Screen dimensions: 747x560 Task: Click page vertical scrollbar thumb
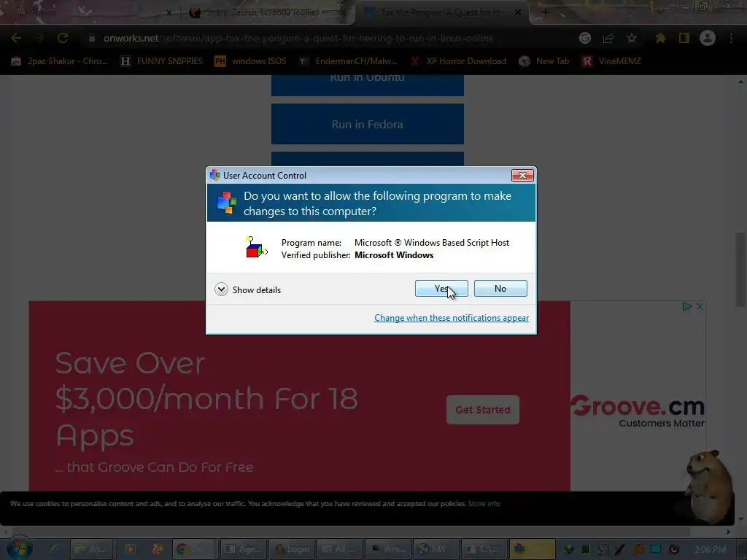click(741, 270)
